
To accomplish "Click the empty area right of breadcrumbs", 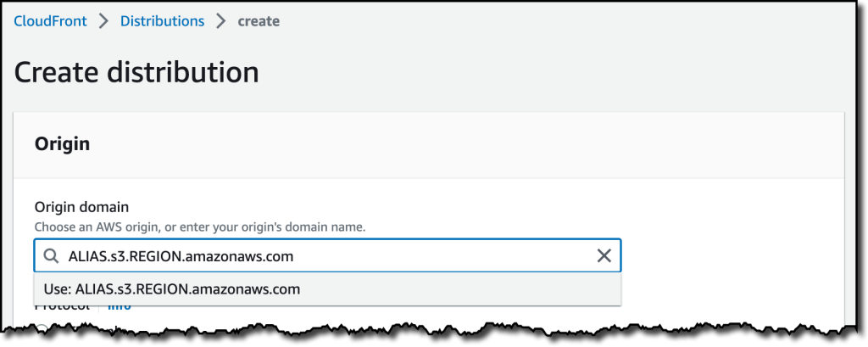I will 554,21.
